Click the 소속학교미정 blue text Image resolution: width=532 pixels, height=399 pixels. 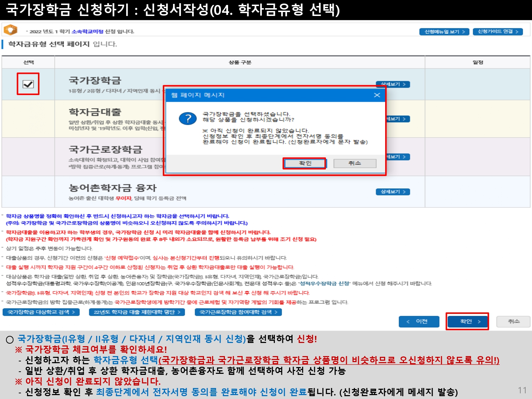pos(87,32)
